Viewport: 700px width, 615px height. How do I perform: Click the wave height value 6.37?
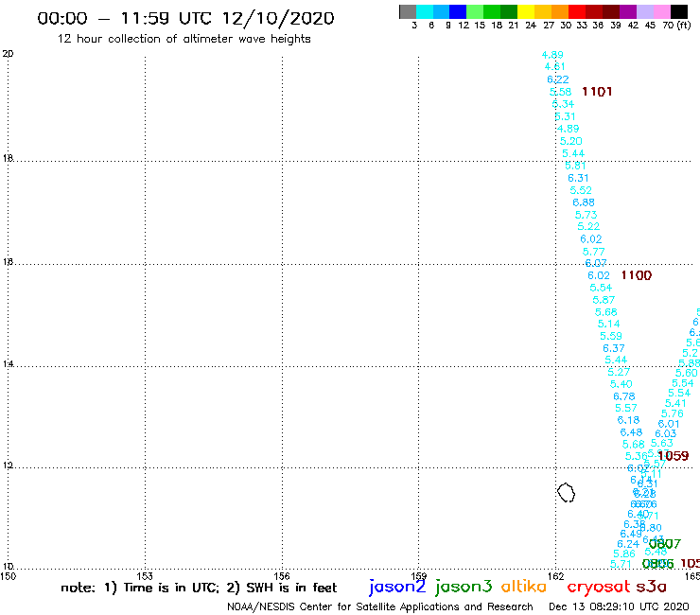614,348
